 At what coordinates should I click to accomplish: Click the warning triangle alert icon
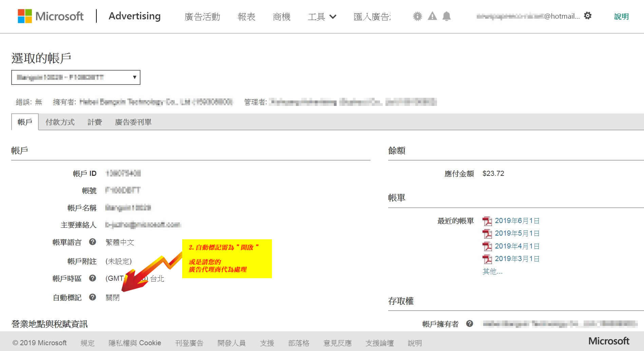tap(432, 16)
